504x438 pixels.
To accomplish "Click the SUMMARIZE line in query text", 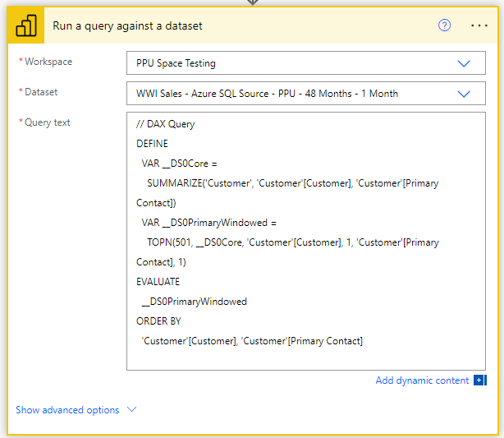I will 292,183.
